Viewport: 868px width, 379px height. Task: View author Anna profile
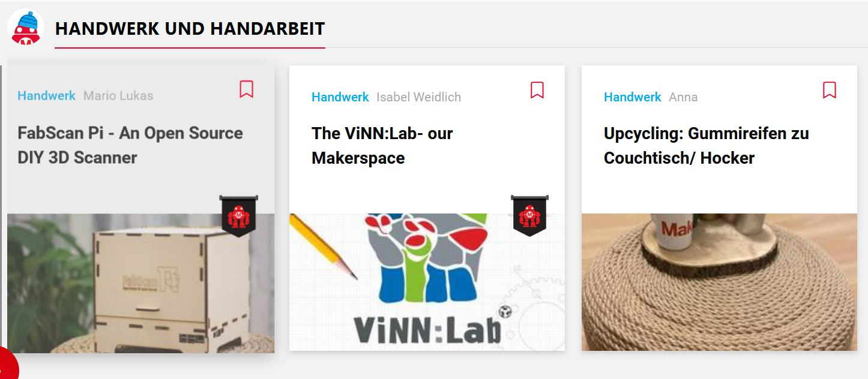click(x=683, y=97)
